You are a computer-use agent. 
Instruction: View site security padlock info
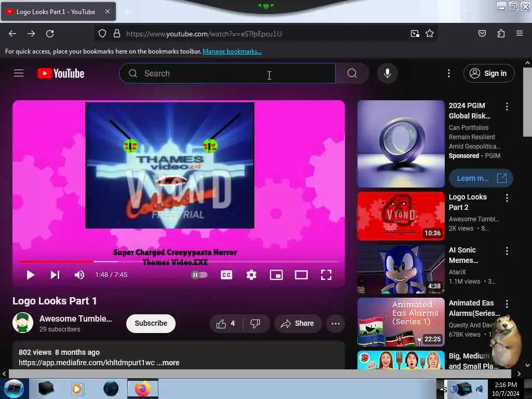tap(117, 34)
